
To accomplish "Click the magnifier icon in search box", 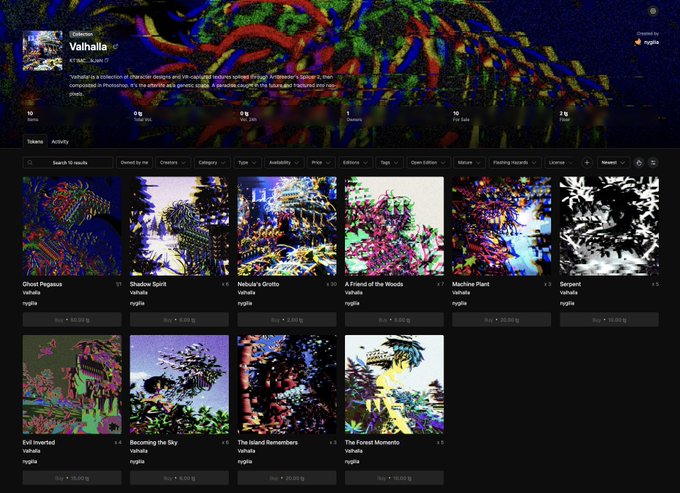I will coord(30,163).
